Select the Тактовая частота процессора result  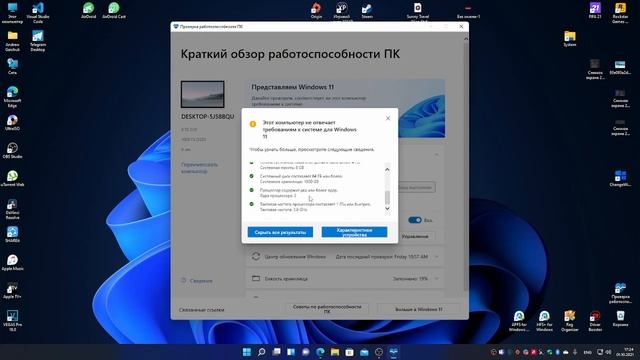310,207
